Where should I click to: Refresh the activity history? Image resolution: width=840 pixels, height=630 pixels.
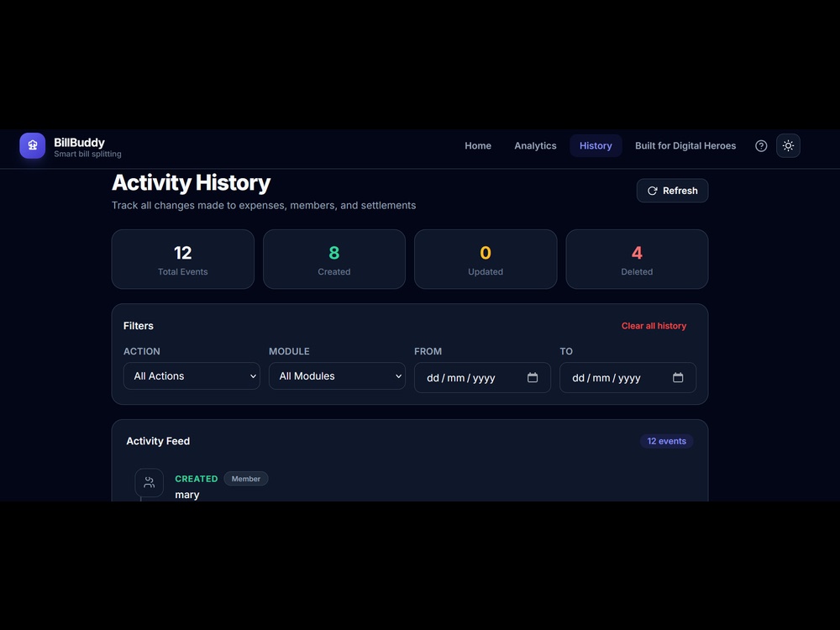pos(672,191)
